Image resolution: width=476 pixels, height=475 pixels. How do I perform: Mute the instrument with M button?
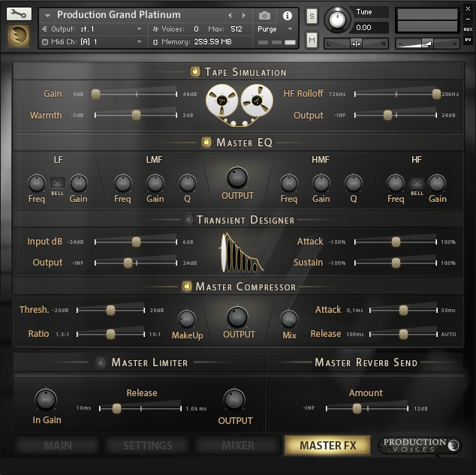(312, 40)
